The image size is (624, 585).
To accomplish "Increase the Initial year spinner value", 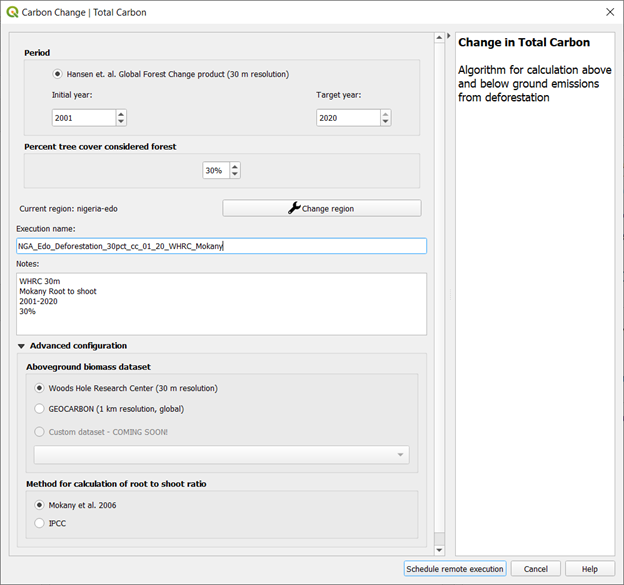I will tap(121, 114).
